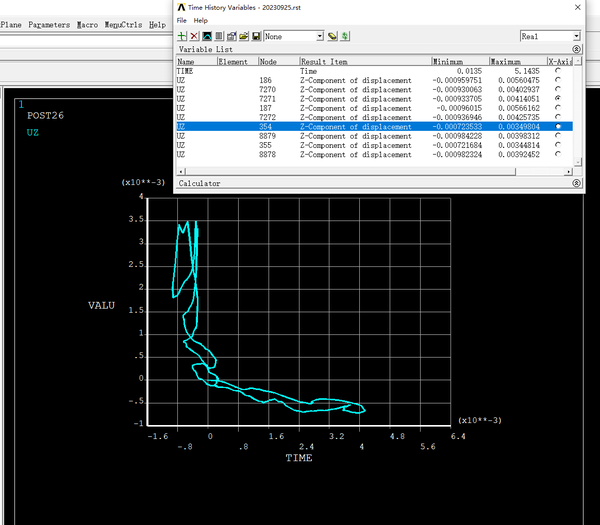The height and width of the screenshot is (525, 600).
Task: Select the UZ node 7270 row
Action: pos(300,90)
